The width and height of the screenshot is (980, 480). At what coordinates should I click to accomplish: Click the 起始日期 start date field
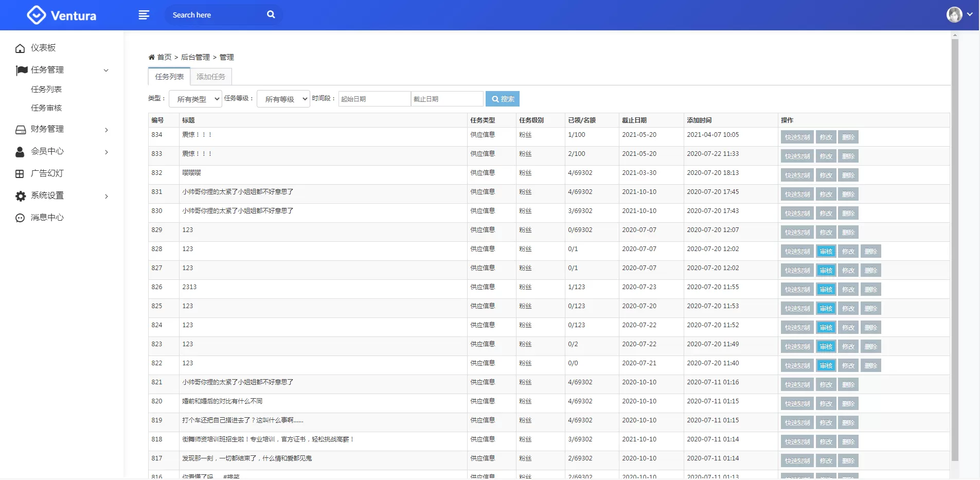(375, 99)
